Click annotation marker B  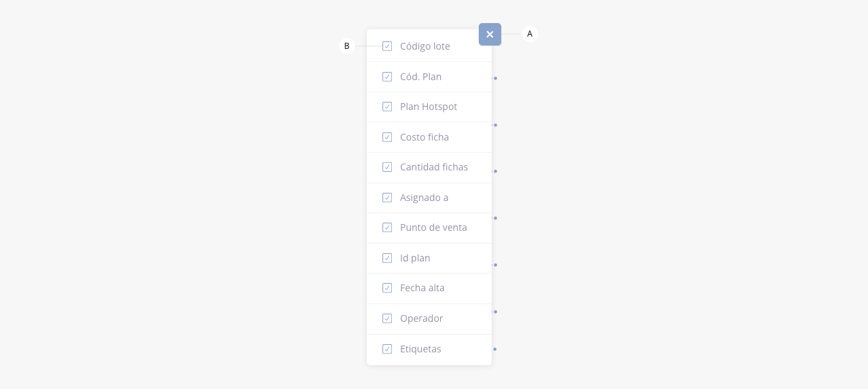pyautogui.click(x=347, y=46)
